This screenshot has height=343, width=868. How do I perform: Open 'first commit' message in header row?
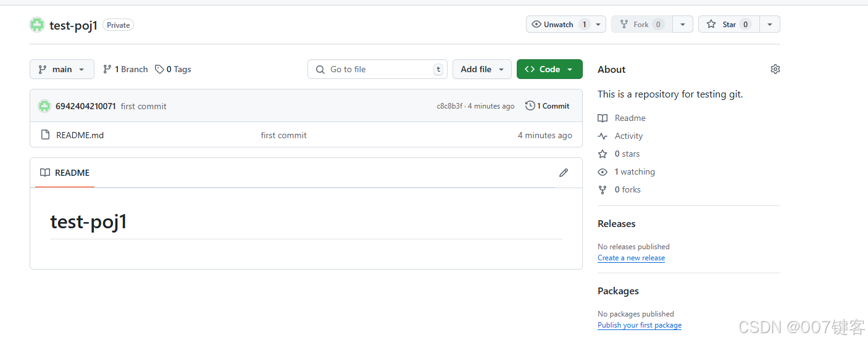(143, 106)
